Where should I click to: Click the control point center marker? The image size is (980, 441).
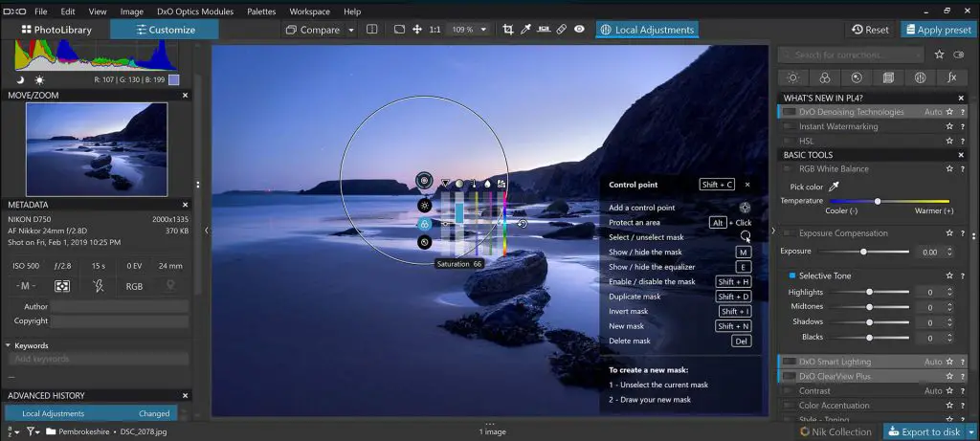click(424, 181)
